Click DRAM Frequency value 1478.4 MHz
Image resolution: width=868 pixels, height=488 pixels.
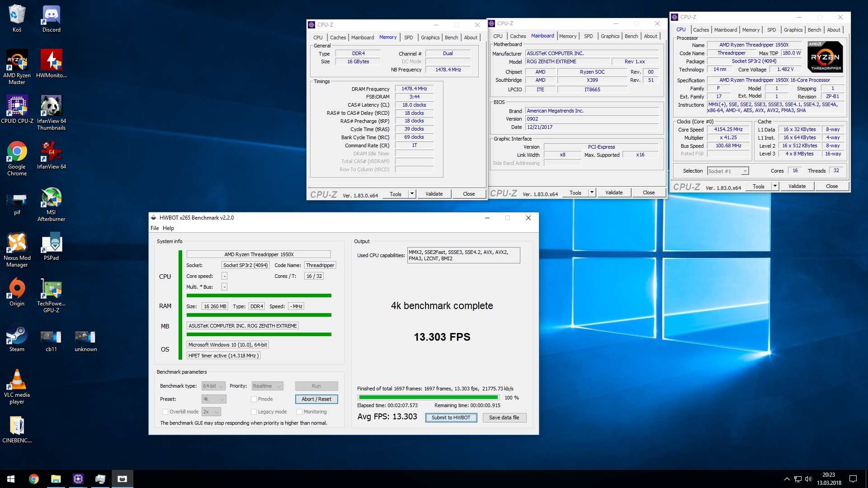(414, 89)
